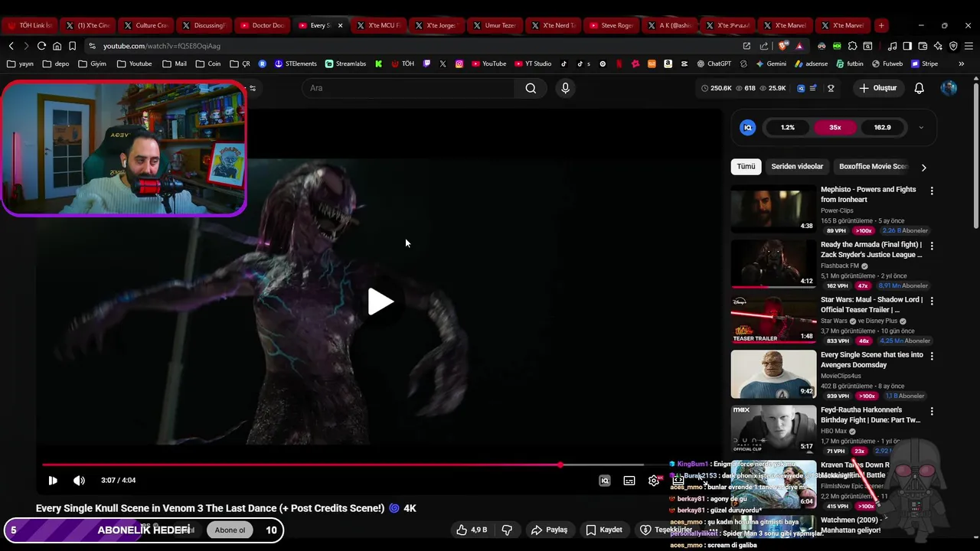Open options for Mephisto Powers and Fights video
Image resolution: width=980 pixels, height=551 pixels.
click(x=932, y=191)
